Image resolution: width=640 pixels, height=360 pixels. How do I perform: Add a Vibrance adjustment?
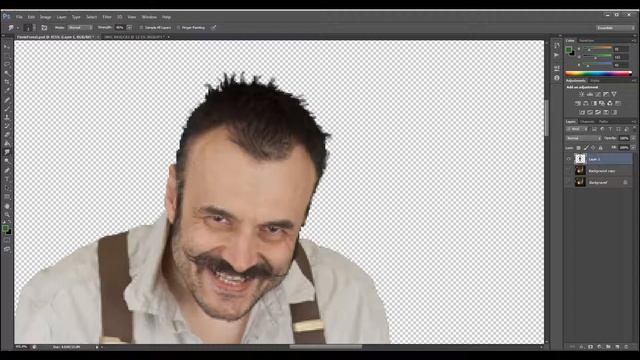click(x=614, y=94)
